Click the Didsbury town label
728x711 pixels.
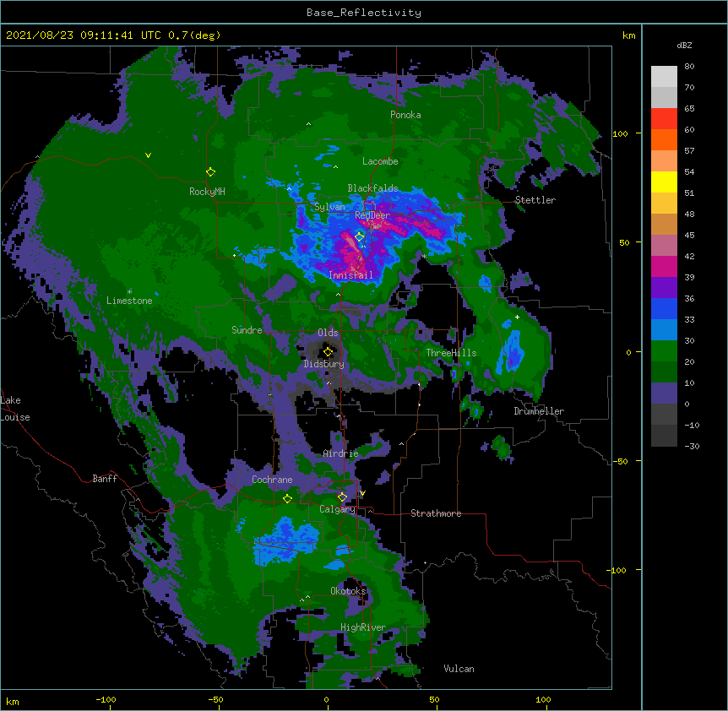(324, 364)
